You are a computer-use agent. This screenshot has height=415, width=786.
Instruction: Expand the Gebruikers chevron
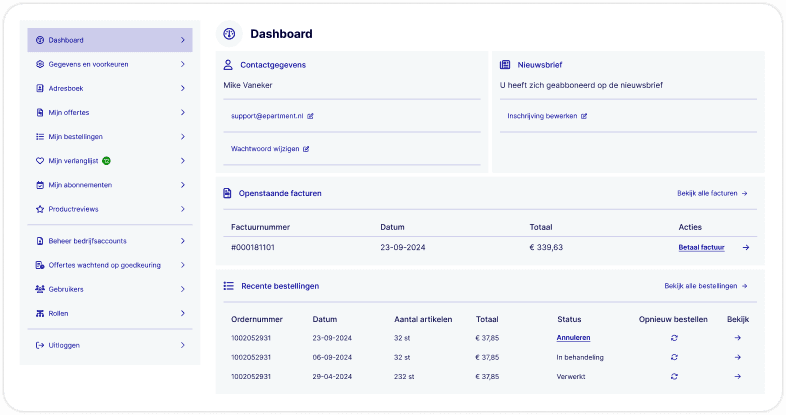(182, 289)
